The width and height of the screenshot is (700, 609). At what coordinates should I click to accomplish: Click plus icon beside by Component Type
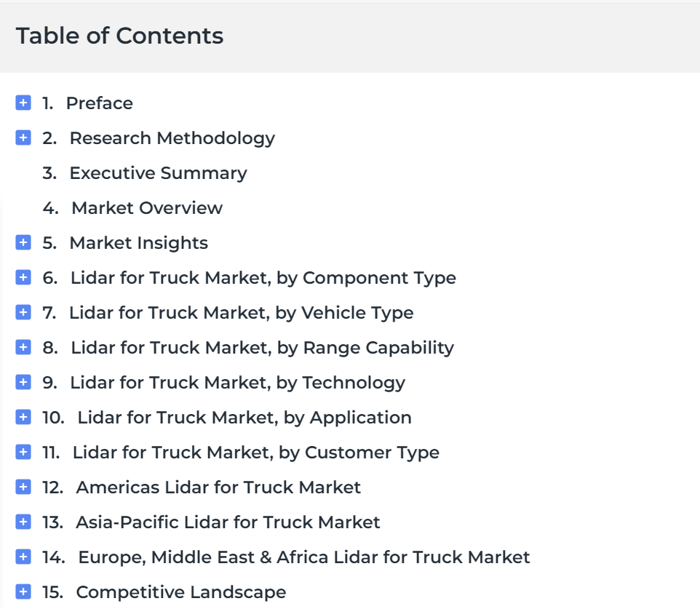[x=23, y=277]
